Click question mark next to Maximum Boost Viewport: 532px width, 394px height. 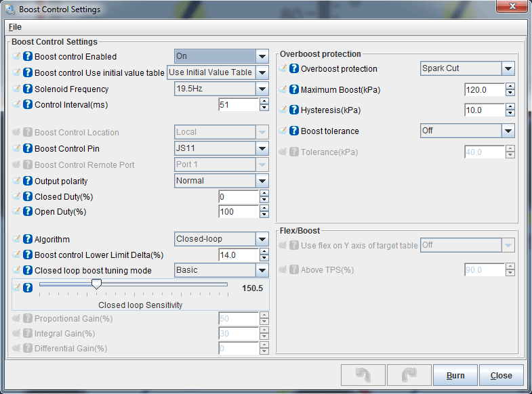click(294, 90)
